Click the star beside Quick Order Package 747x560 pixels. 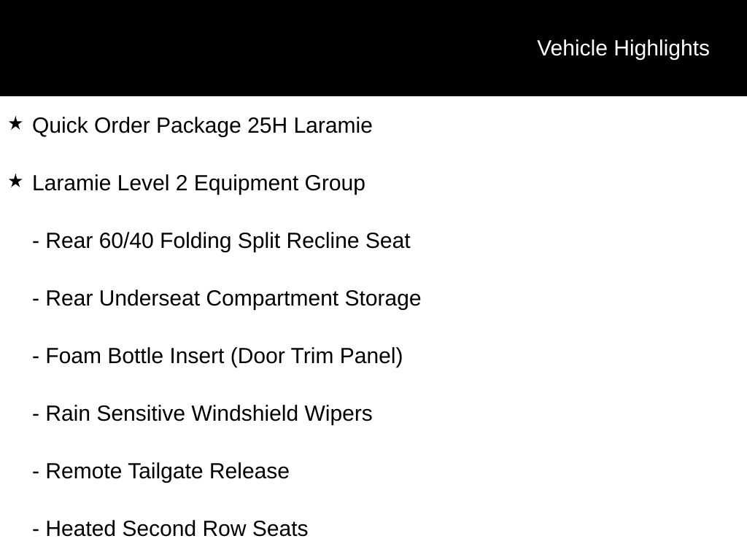coord(15,124)
